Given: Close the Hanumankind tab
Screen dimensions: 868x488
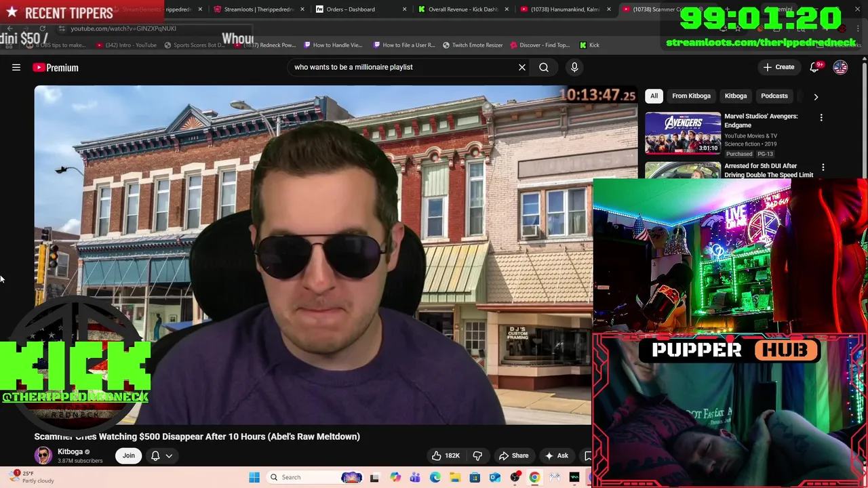Looking at the screenshot, I should [x=608, y=9].
